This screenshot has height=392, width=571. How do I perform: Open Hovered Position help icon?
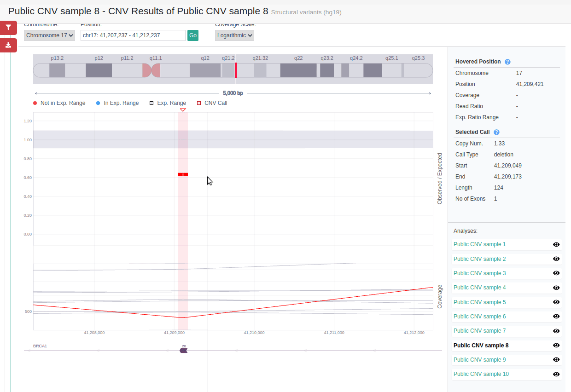(x=507, y=62)
